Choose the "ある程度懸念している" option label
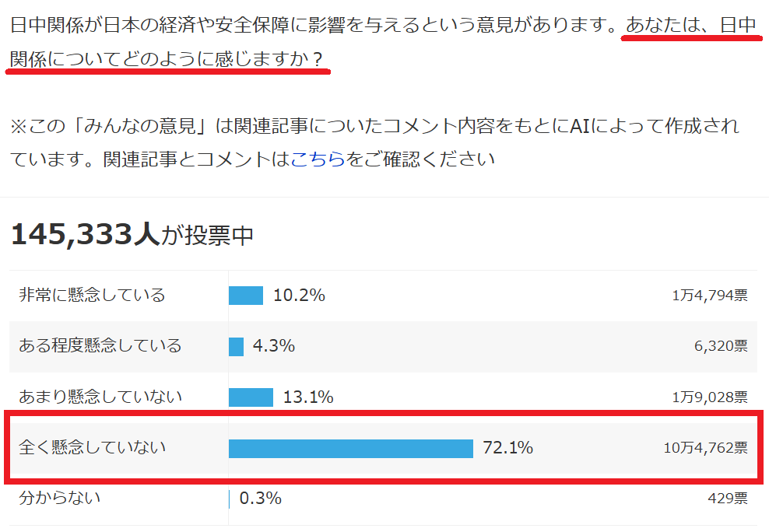The height and width of the screenshot is (532, 769). coord(100,345)
